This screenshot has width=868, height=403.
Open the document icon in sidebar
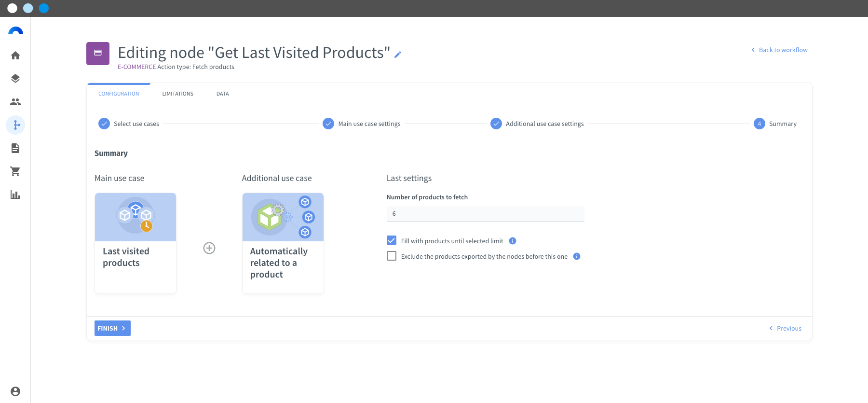(15, 148)
